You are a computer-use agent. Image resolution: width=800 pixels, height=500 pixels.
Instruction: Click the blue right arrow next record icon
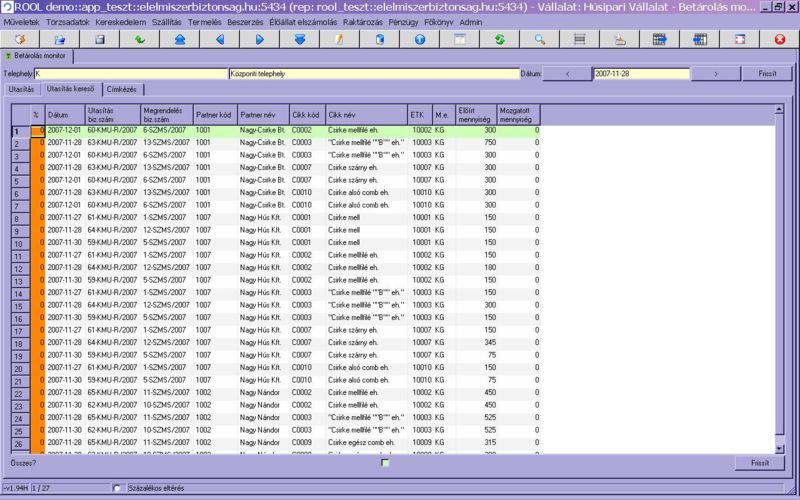pyautogui.click(x=260, y=39)
